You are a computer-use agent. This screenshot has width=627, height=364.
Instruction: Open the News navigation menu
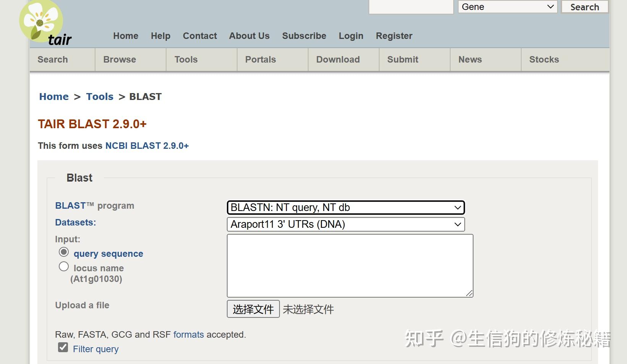tap(486, 60)
